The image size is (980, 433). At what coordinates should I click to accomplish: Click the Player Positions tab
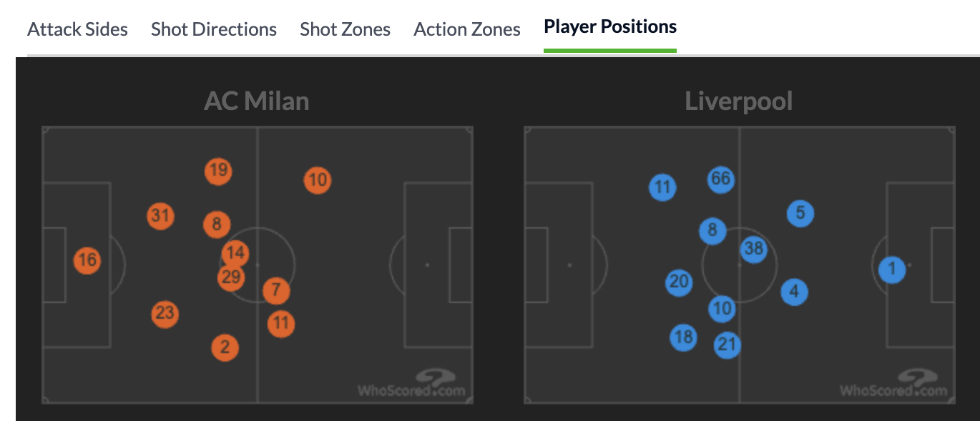tap(610, 27)
